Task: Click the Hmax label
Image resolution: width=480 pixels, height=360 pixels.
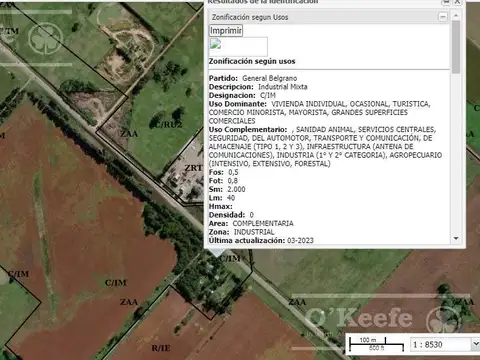Action: click(221, 207)
